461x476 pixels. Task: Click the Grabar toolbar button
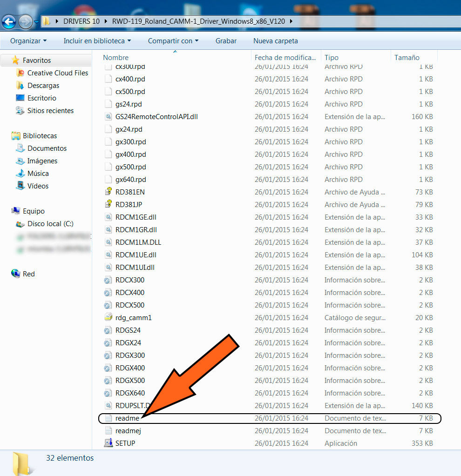226,41
